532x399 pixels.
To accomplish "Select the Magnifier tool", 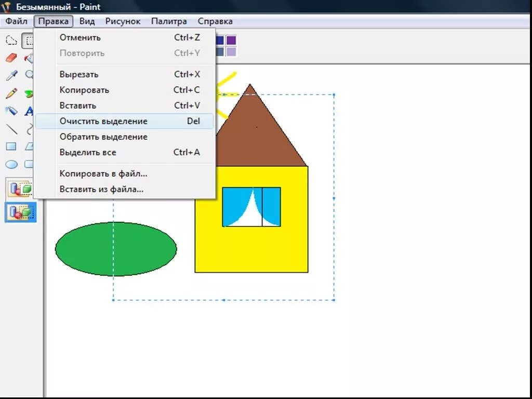I will [x=30, y=75].
